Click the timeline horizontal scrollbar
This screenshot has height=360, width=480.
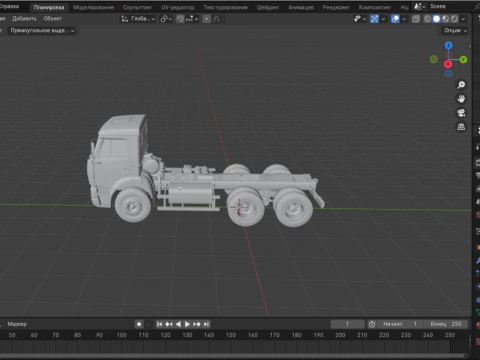[x=233, y=356]
